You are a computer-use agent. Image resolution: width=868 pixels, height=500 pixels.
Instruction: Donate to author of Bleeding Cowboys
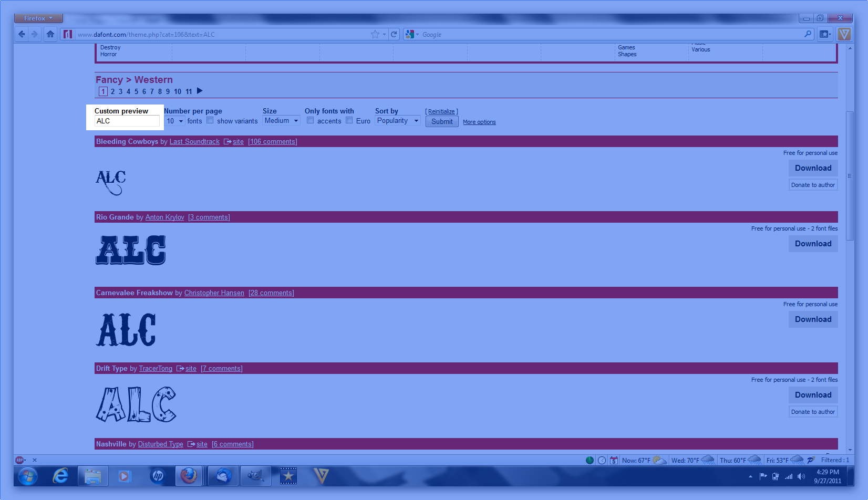tap(813, 185)
